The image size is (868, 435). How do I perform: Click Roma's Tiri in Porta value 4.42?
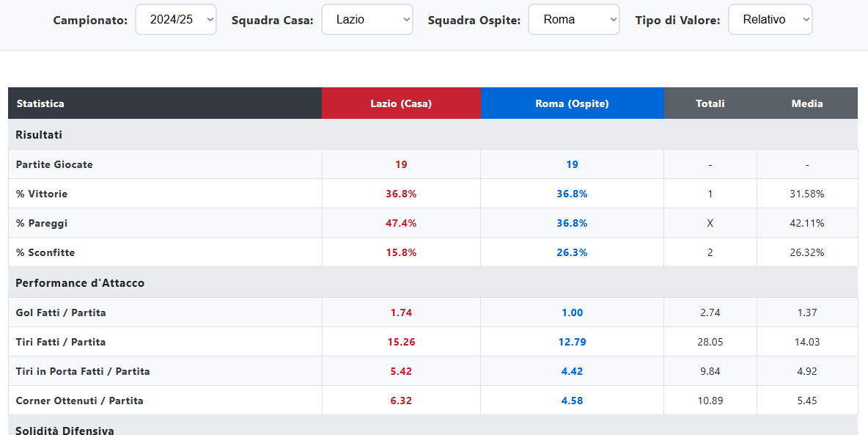pyautogui.click(x=572, y=371)
